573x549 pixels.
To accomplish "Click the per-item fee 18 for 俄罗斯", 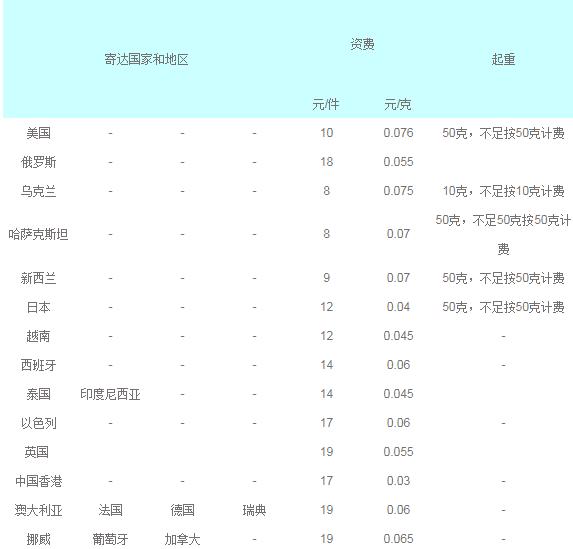I will click(326, 162).
